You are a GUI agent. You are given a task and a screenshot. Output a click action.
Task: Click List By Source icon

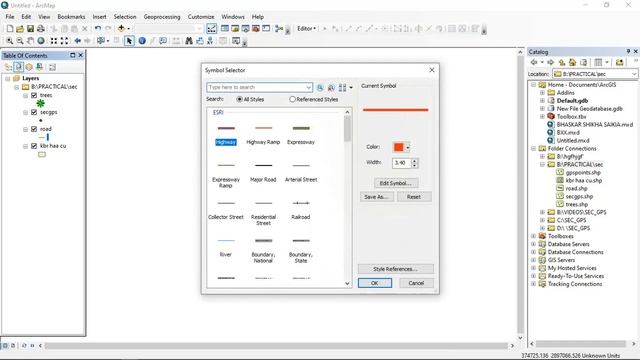[18, 67]
